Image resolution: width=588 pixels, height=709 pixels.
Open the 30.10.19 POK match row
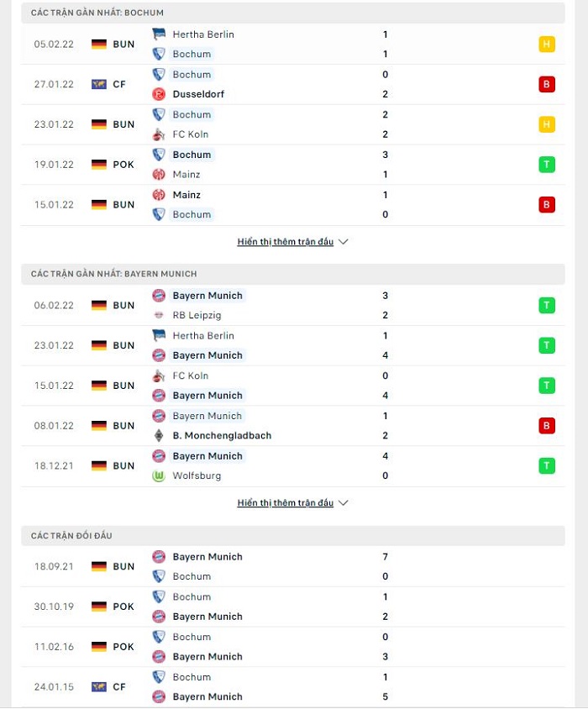tap(293, 607)
